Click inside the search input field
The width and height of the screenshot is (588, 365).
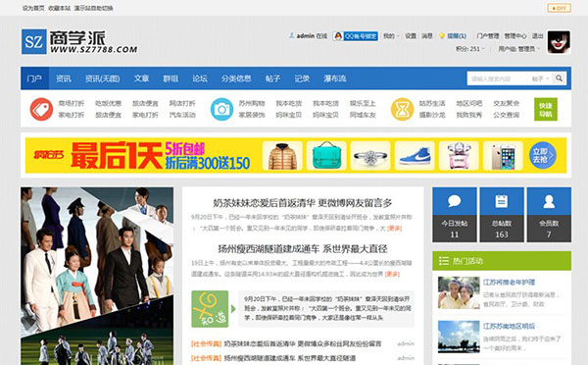pyautogui.click(x=499, y=78)
